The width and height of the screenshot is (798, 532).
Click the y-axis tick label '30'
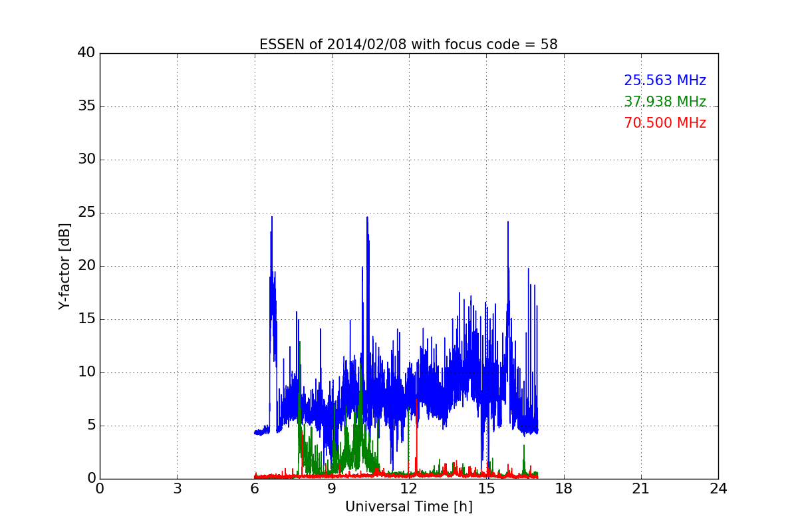pyautogui.click(x=86, y=160)
